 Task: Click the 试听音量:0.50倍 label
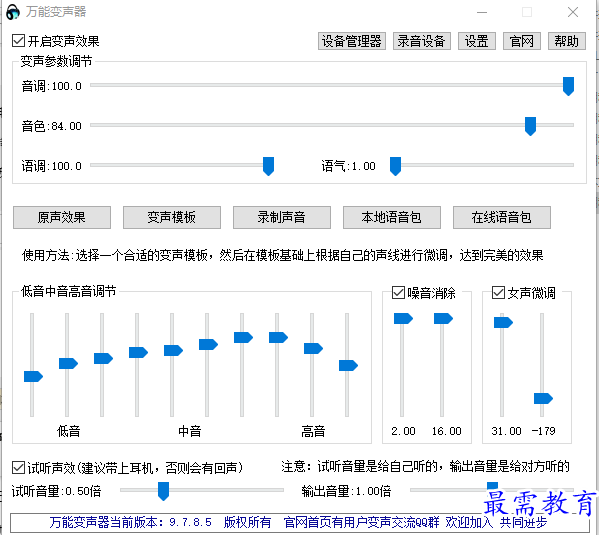coord(56,491)
